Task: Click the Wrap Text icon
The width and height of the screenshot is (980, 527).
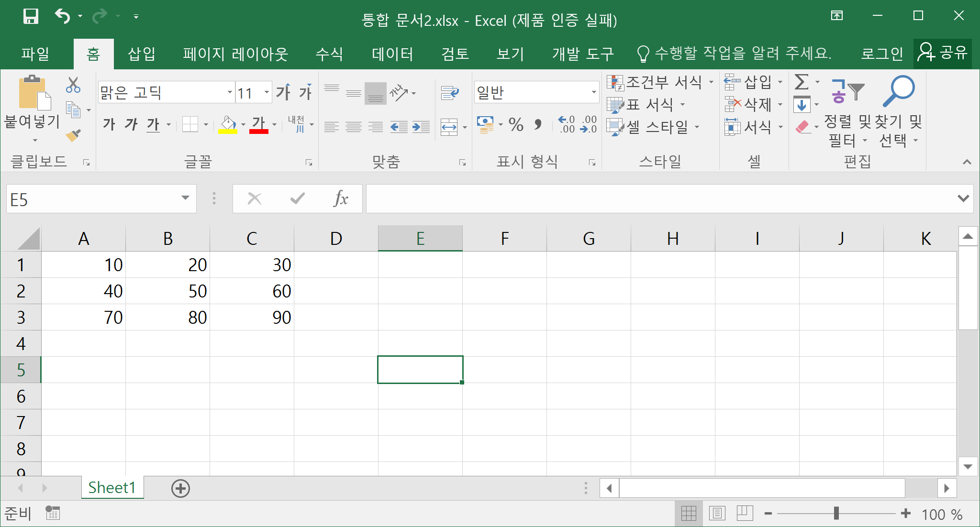Action: point(449,93)
